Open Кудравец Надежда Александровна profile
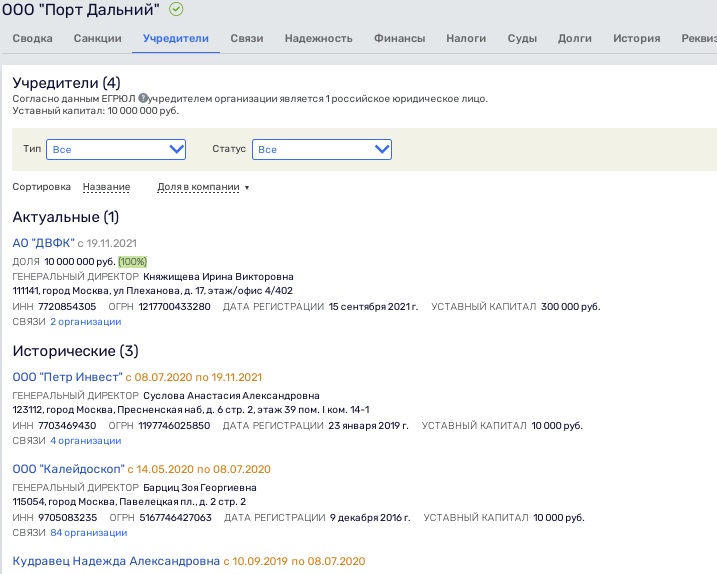The height and width of the screenshot is (574, 717). click(115, 562)
